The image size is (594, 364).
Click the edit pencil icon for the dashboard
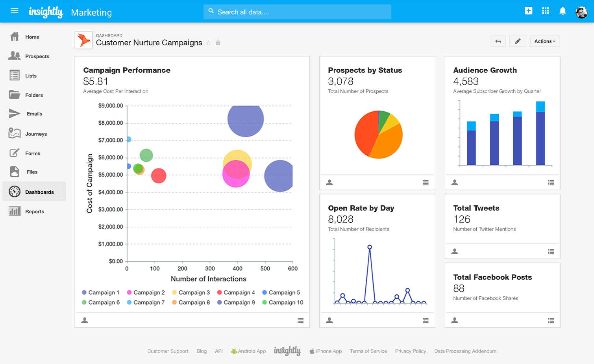pos(518,41)
